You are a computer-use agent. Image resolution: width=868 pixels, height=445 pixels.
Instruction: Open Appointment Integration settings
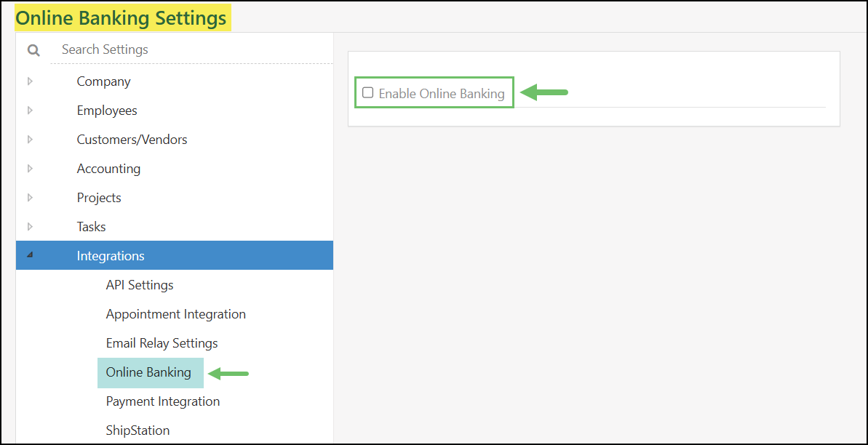(175, 313)
